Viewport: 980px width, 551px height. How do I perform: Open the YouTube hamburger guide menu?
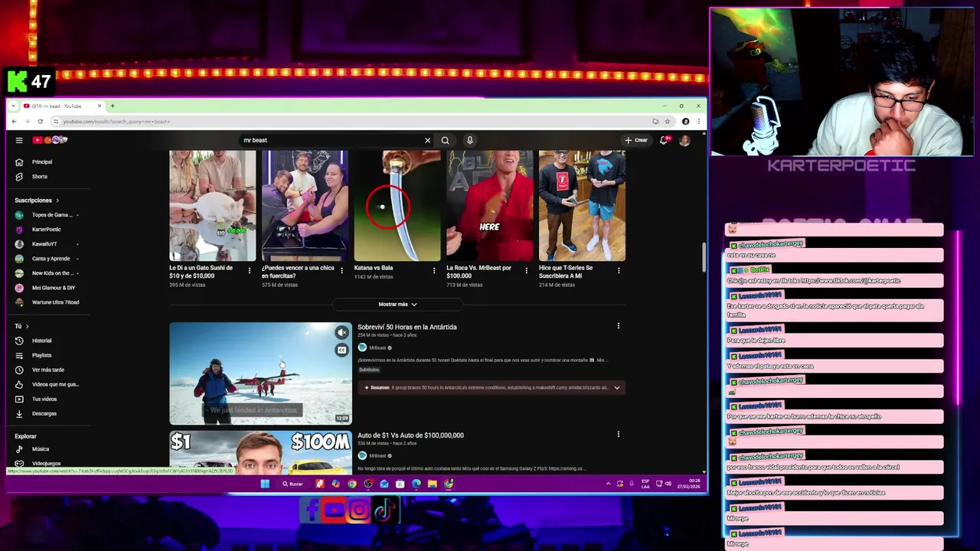click(19, 140)
